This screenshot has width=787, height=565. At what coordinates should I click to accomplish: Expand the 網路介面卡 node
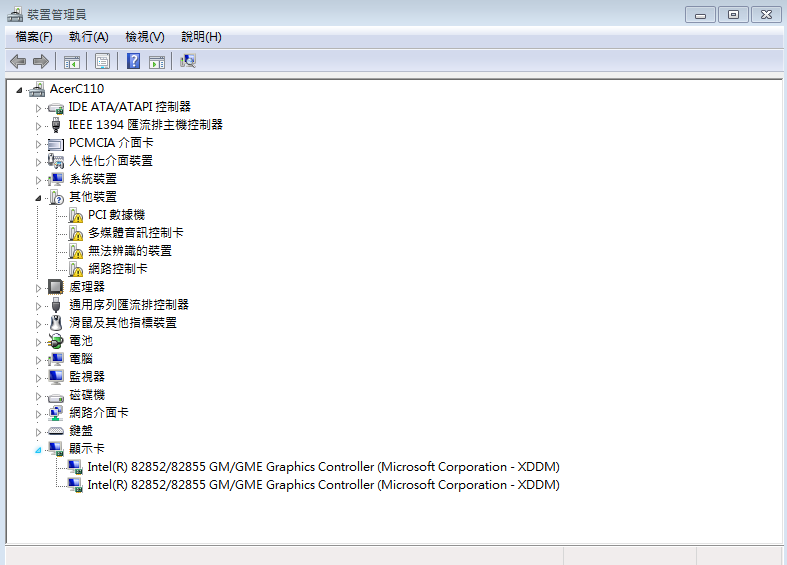[x=38, y=414]
